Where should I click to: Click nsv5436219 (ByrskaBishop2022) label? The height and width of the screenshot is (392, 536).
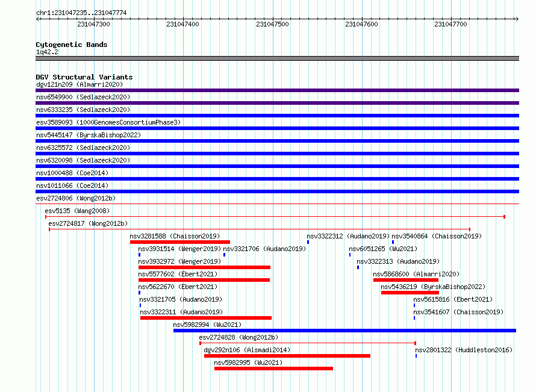(x=433, y=287)
